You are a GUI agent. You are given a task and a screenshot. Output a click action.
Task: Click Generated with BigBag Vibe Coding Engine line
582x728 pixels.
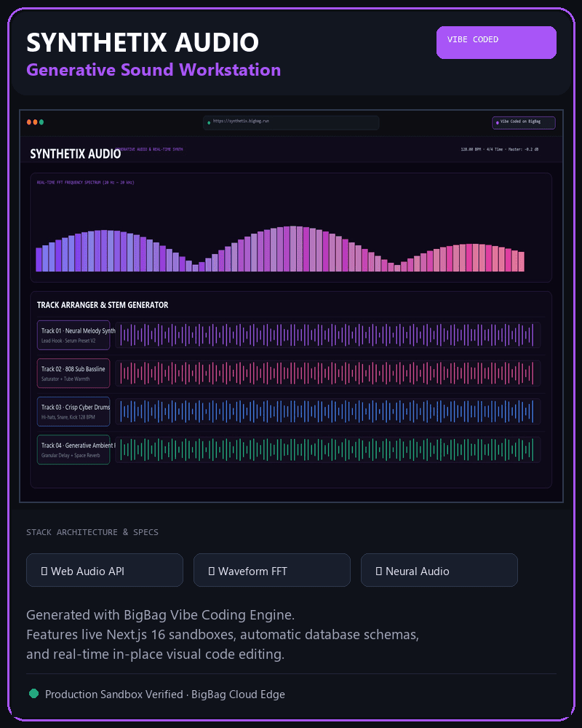point(160,614)
